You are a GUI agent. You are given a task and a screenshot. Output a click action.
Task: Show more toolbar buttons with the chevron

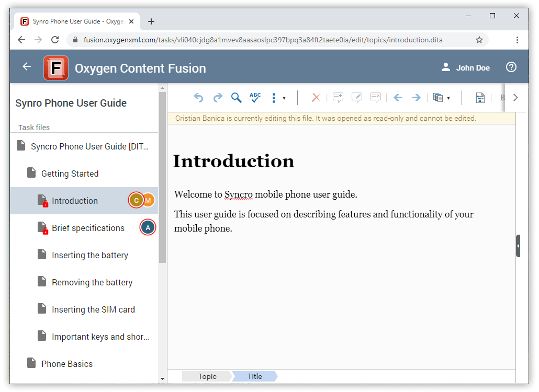515,98
